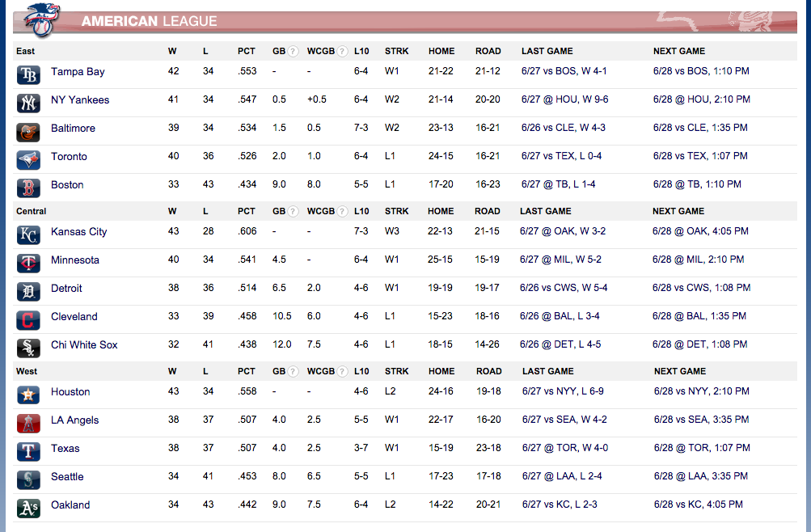
Task: Open Boston next game 6/28 @ TB
Action: coord(697,184)
